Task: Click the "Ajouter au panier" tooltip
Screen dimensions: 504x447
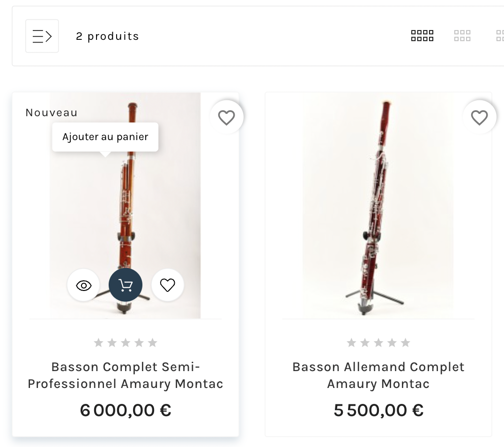Action: pos(105,137)
